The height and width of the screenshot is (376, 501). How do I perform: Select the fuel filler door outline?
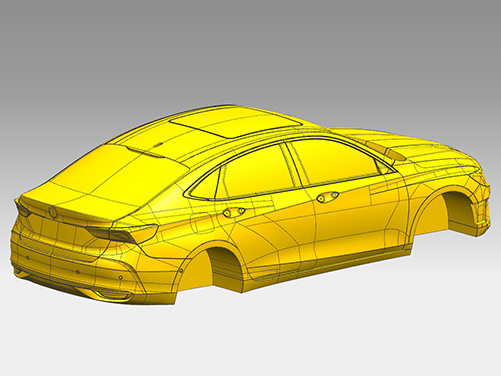pos(202,224)
